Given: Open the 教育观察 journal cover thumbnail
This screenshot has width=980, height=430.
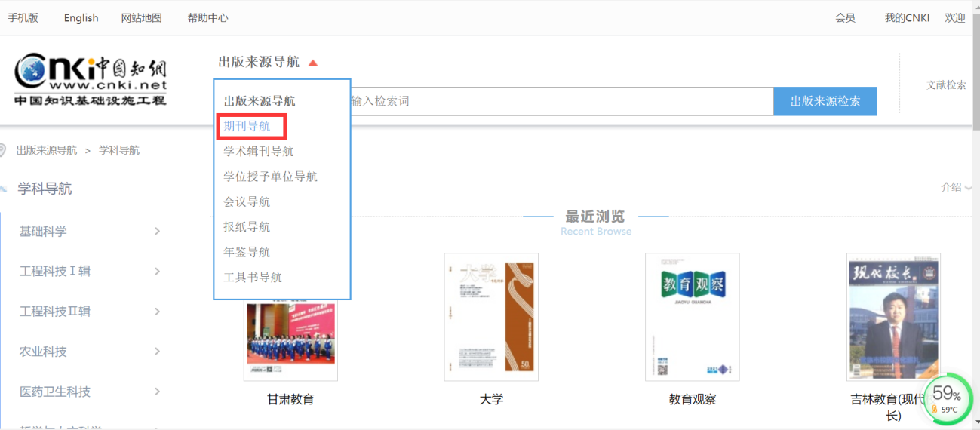Looking at the screenshot, I should 692,317.
